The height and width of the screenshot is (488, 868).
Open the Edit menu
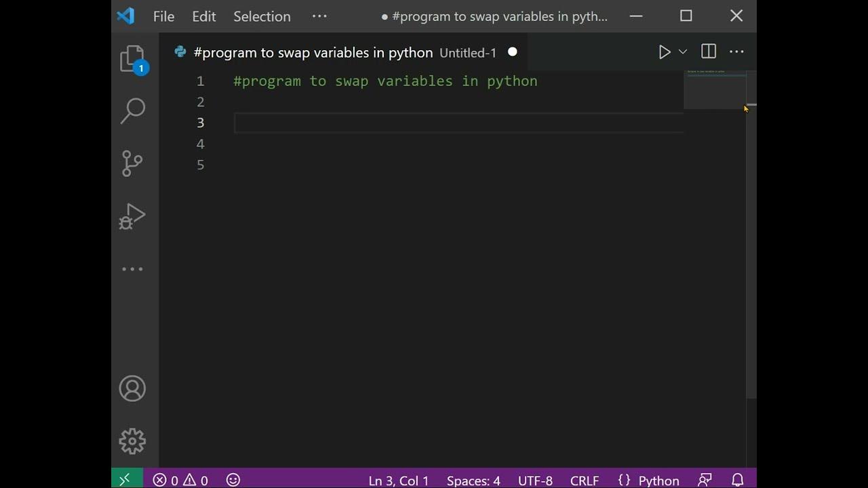tap(203, 16)
